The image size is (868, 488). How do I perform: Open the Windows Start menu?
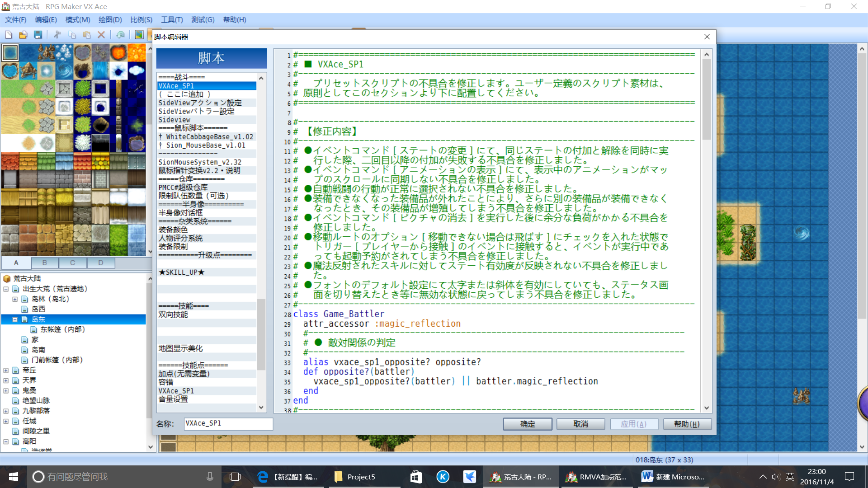tap(13, 477)
